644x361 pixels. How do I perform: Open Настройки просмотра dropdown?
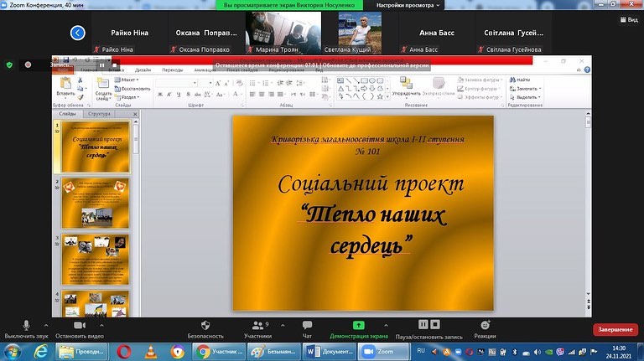(408, 5)
